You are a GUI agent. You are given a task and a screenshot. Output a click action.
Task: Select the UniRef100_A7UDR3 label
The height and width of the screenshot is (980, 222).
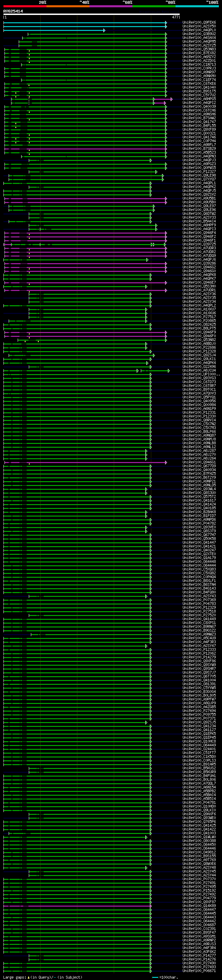pyautogui.click(x=199, y=248)
